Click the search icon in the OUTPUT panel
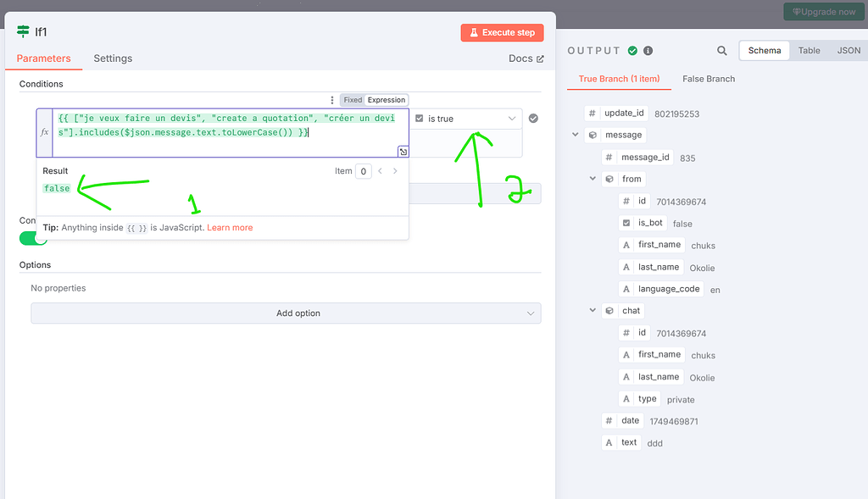The width and height of the screenshot is (868, 499). click(x=721, y=51)
